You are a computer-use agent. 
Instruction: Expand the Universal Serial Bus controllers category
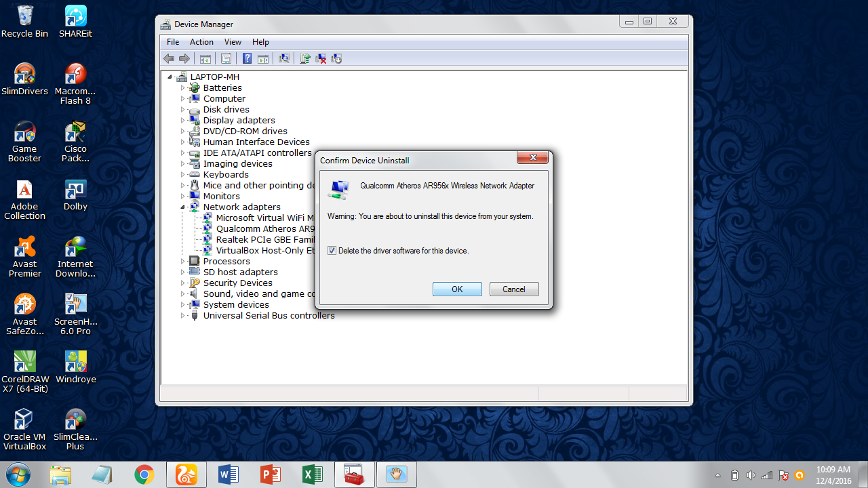[x=182, y=316]
